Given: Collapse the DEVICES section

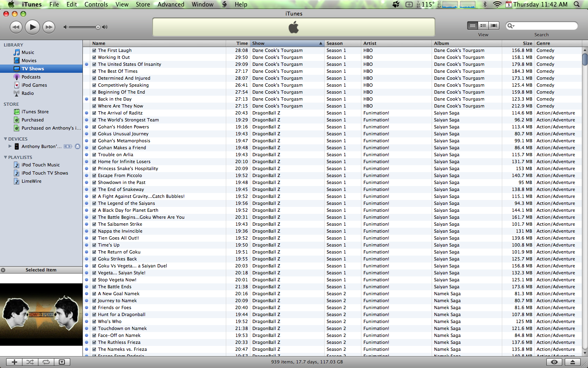Looking at the screenshot, I should 5,139.
